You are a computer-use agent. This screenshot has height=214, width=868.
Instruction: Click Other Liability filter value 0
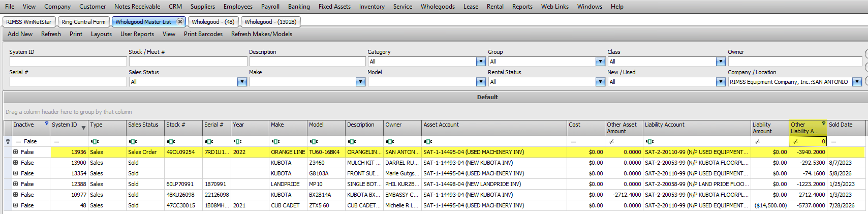tap(823, 142)
